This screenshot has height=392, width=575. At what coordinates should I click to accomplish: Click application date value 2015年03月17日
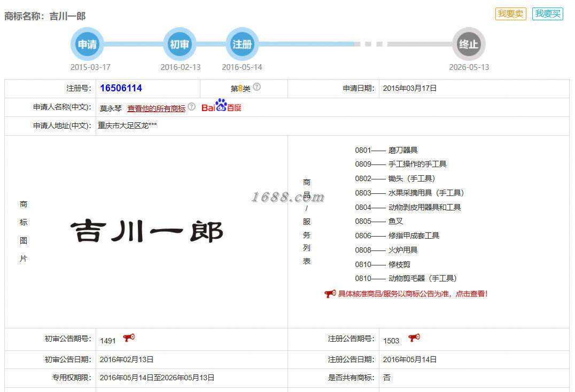pos(410,88)
